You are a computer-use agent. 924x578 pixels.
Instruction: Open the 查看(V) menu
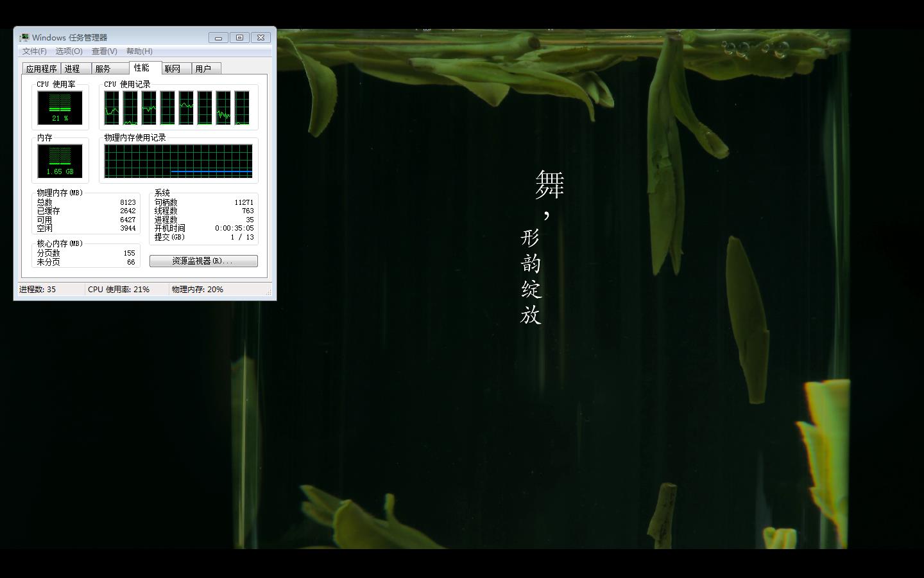coord(104,51)
